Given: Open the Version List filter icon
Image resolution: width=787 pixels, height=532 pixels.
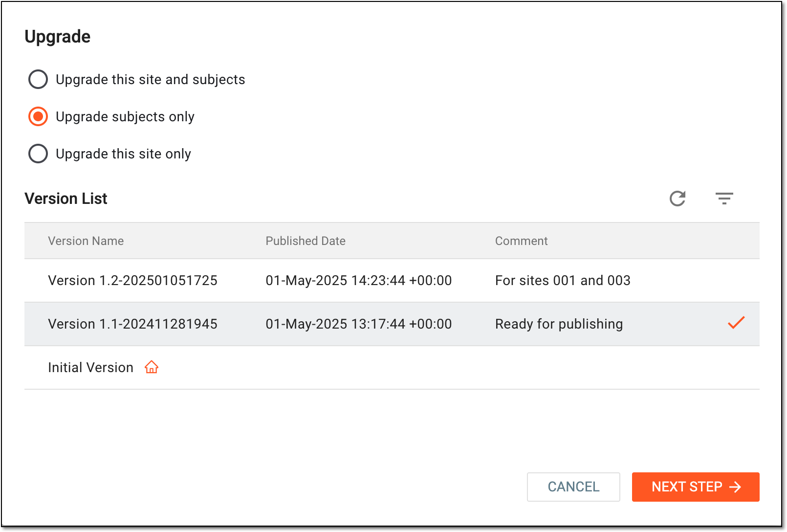Looking at the screenshot, I should coord(724,199).
